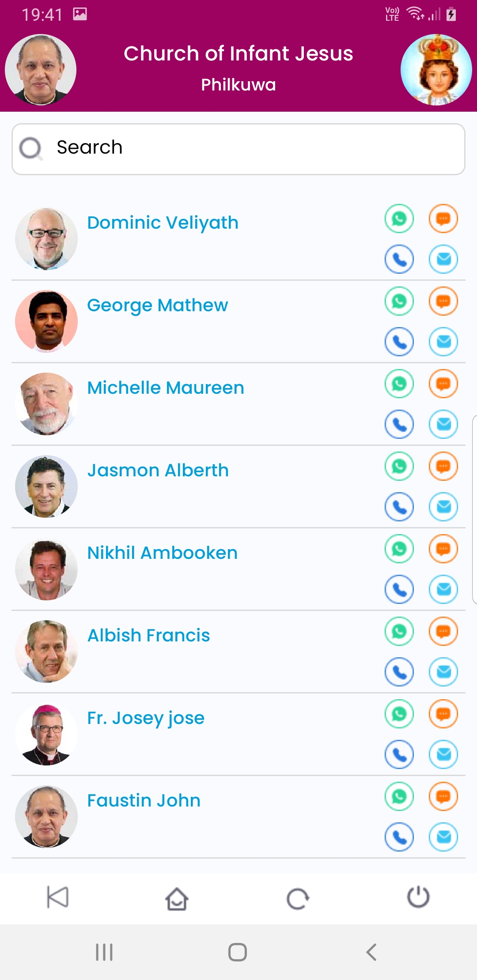The width and height of the screenshot is (477, 980).
Task: Email Faustin John via envelope icon
Action: 443,837
